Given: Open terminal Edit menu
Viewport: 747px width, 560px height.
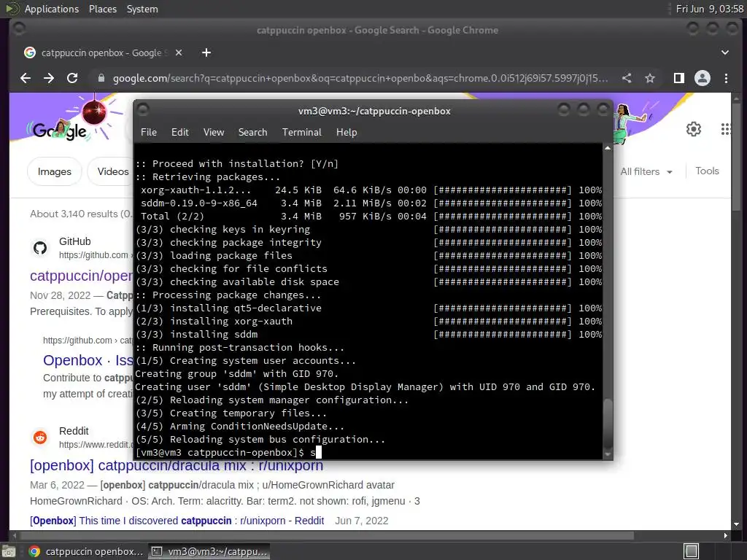Looking at the screenshot, I should click(x=180, y=132).
